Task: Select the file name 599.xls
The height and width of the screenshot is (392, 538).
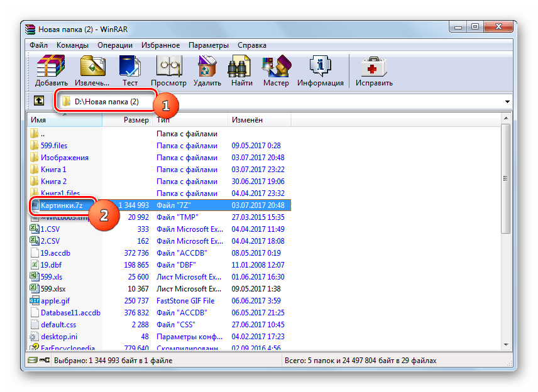Action: (52, 277)
